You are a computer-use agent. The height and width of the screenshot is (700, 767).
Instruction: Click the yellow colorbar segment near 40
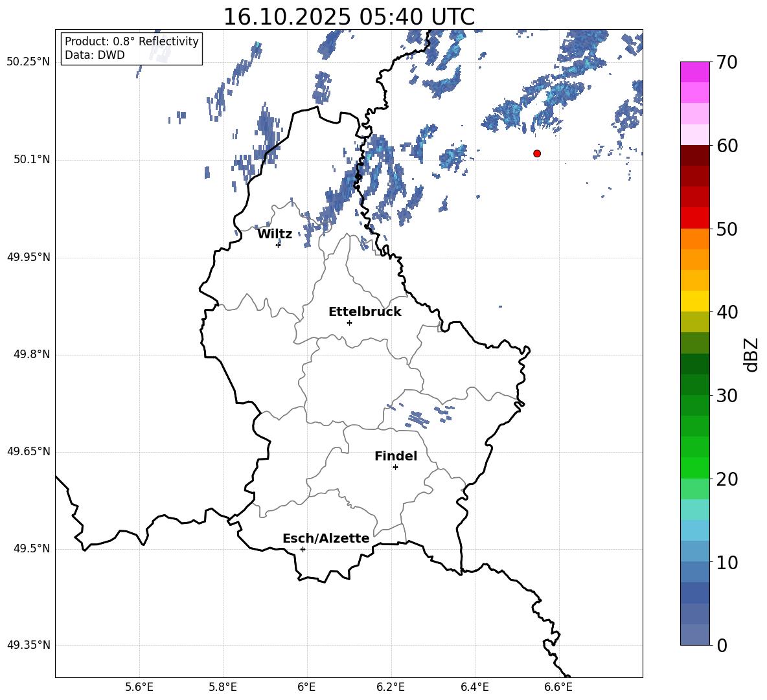click(x=694, y=301)
